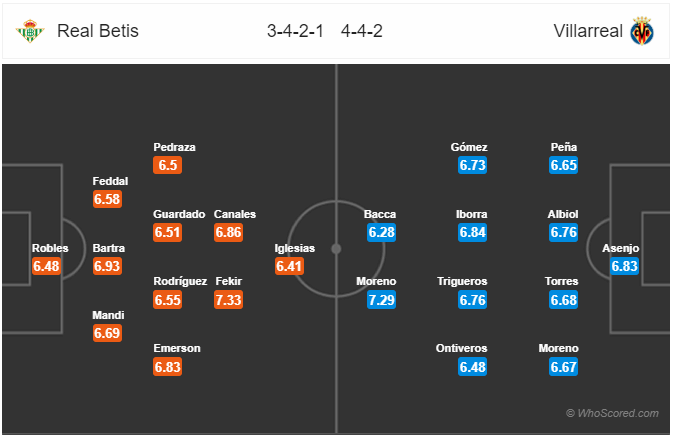673x435 pixels.
Task: Click the WhoScored.com watermark
Action: 612,413
